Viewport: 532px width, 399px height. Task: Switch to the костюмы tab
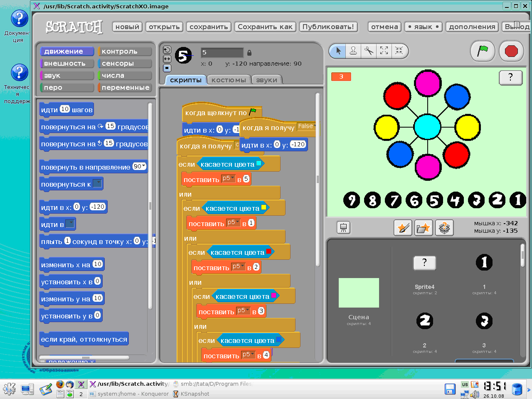pos(229,79)
